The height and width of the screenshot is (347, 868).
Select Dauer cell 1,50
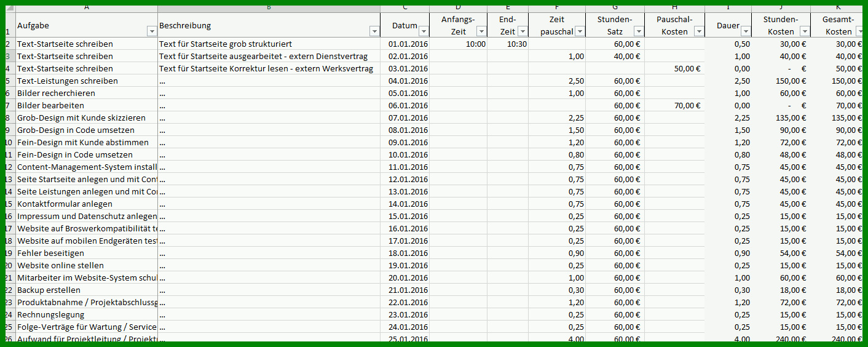tap(728, 130)
